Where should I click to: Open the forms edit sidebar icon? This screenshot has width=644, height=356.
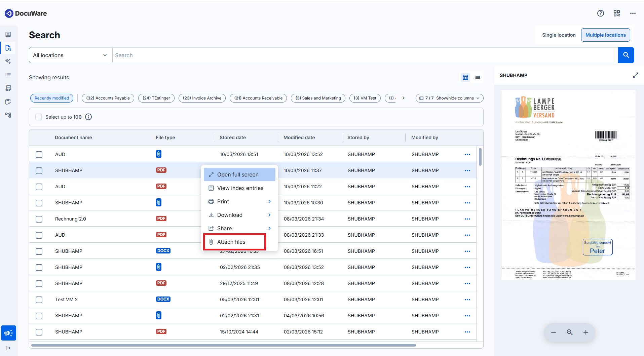tap(8, 88)
